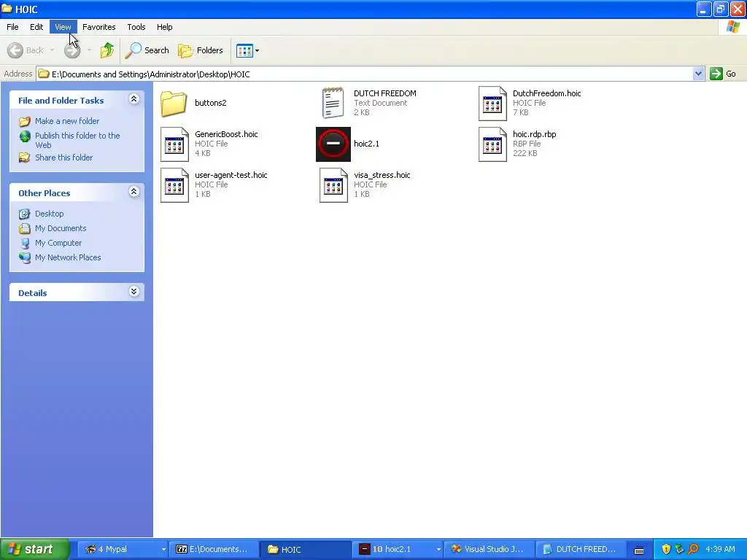747x560 pixels.
Task: Click the address bar path field
Action: pos(365,74)
